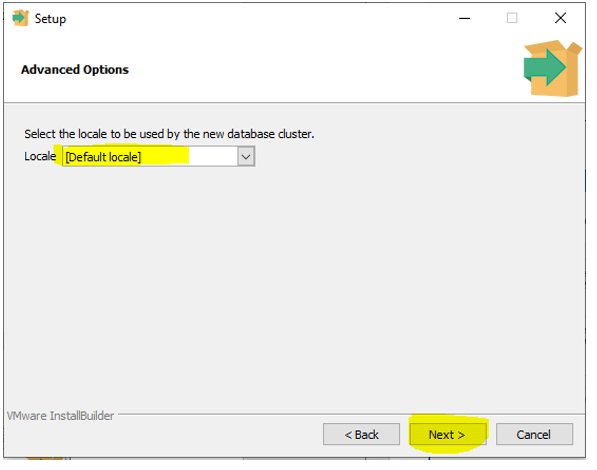Click the header divider under Advanced Options
This screenshot has width=597, height=470.
coord(294,102)
